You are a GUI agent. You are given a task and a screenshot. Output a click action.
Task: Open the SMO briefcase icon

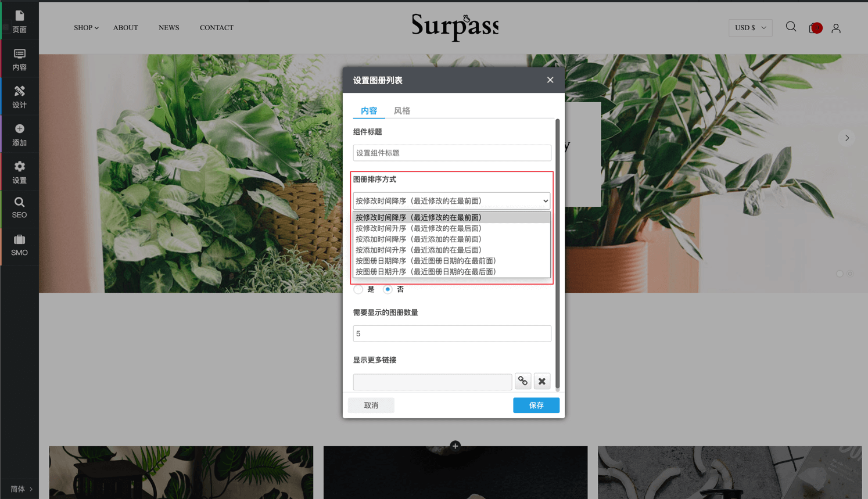click(19, 245)
